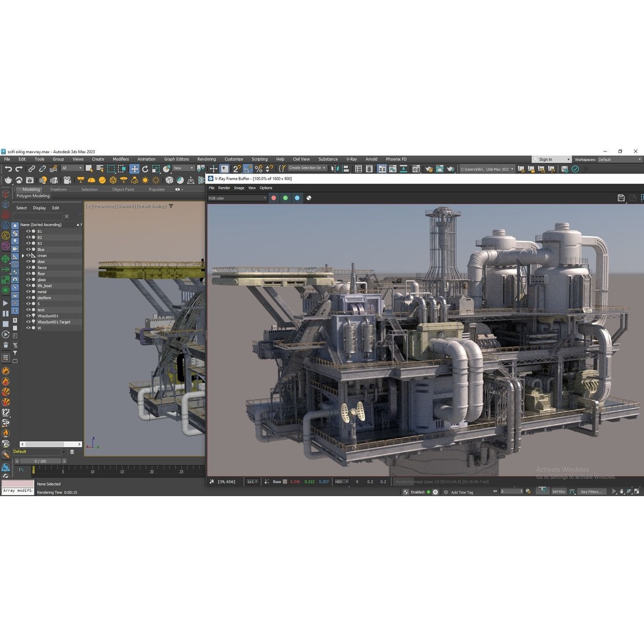
Task: Switch to the Polygon Modeling tab
Action: [x=33, y=196]
